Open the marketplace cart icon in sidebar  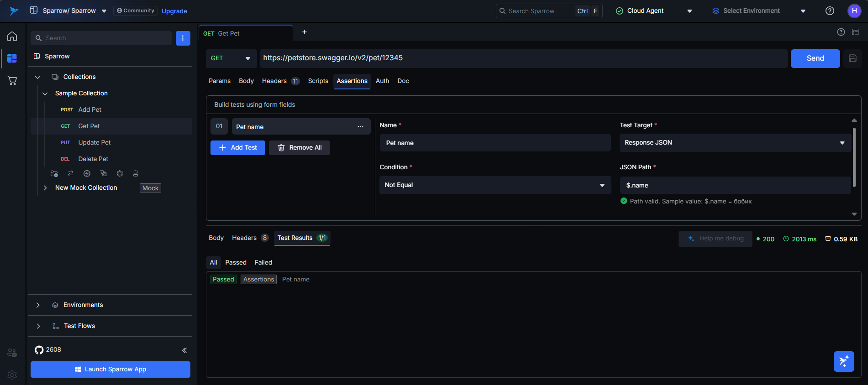[12, 81]
